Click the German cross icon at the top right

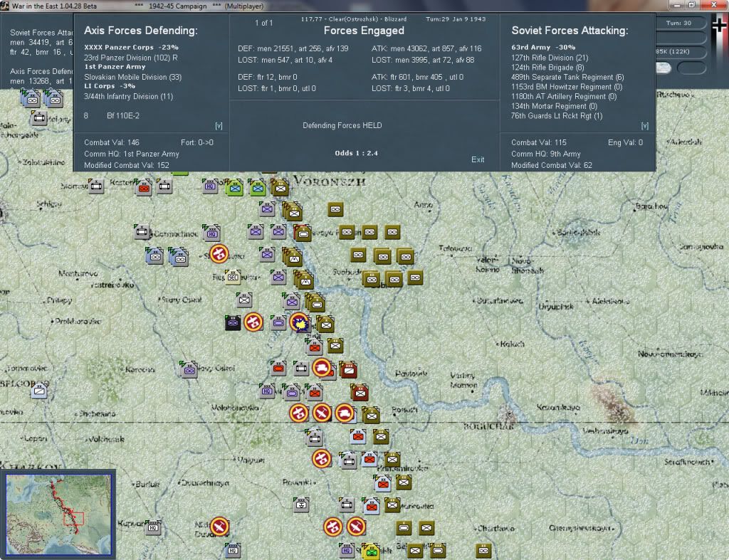(x=720, y=24)
